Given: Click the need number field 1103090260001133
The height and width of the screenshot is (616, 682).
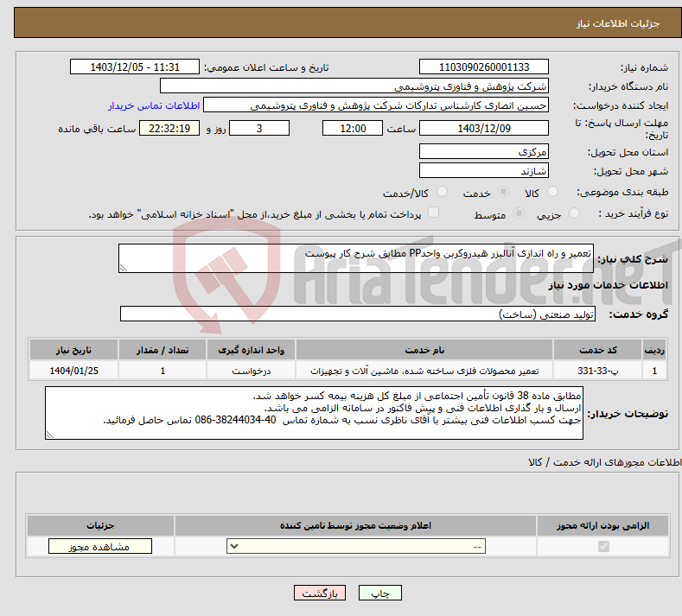Looking at the screenshot, I should pos(484,67).
